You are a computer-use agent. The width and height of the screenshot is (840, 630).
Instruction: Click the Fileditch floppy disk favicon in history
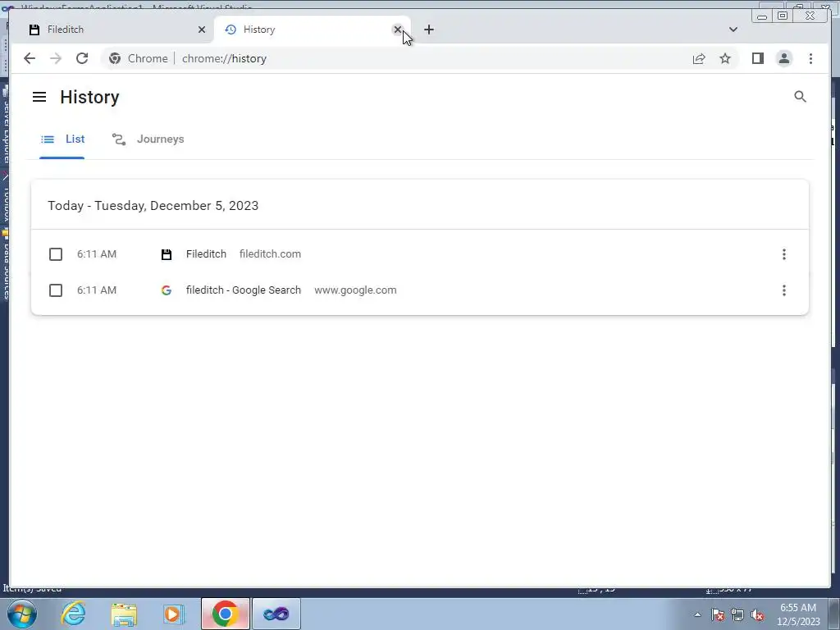pyautogui.click(x=167, y=254)
